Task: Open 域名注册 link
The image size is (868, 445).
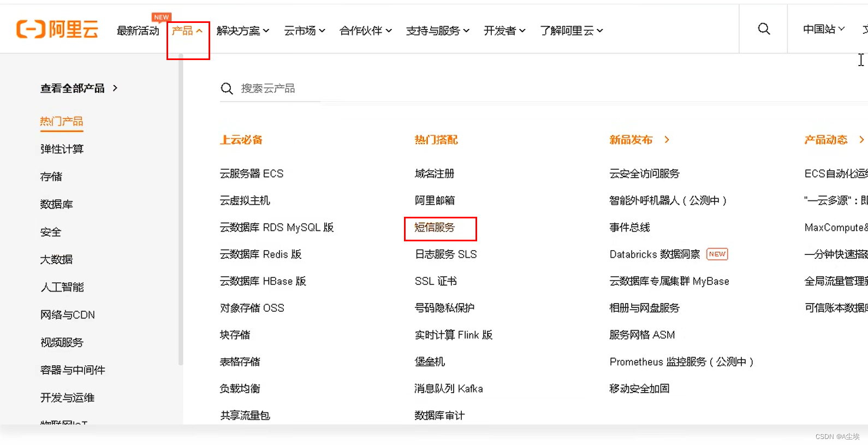Action: (x=435, y=174)
